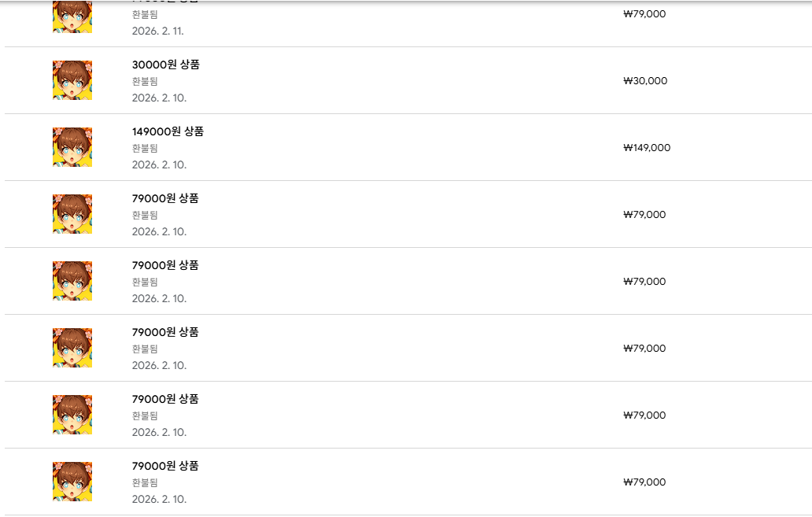The width and height of the screenshot is (812, 517).
Task: Click the game icon on the 149000원 상품 row
Action: [72, 147]
